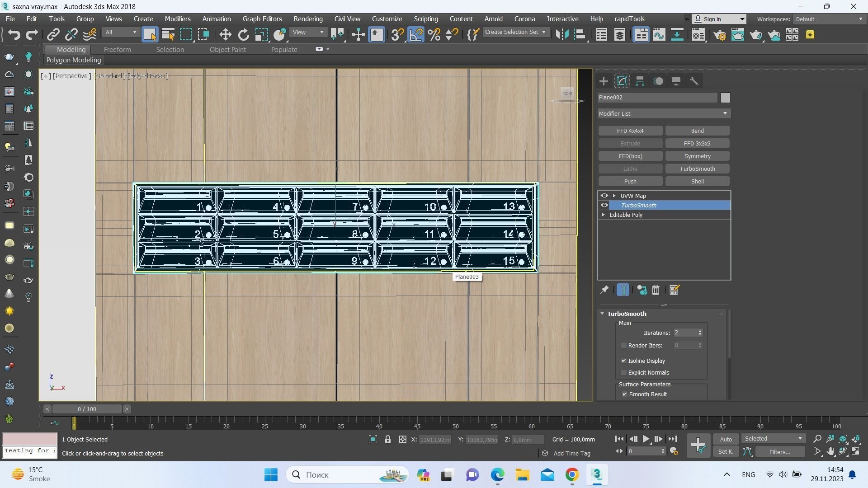Hide UVW Map modifier with eye icon
Screen dimensions: 868x488
[604, 196]
